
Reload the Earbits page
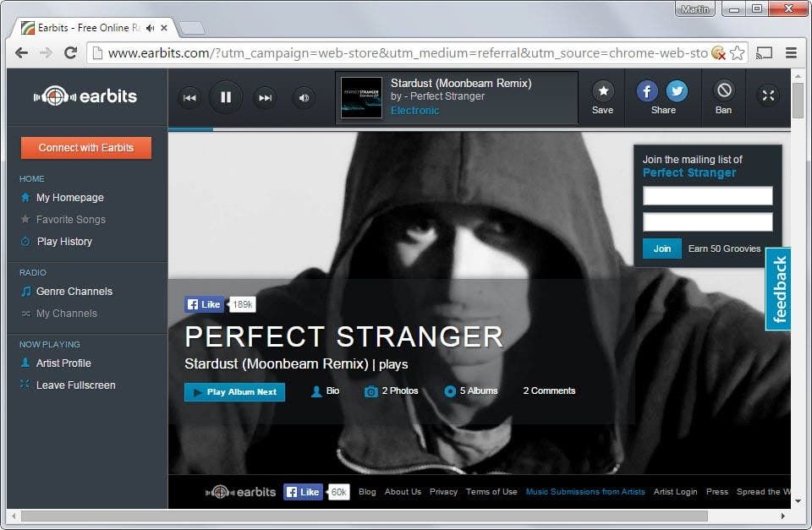pyautogui.click(x=70, y=52)
